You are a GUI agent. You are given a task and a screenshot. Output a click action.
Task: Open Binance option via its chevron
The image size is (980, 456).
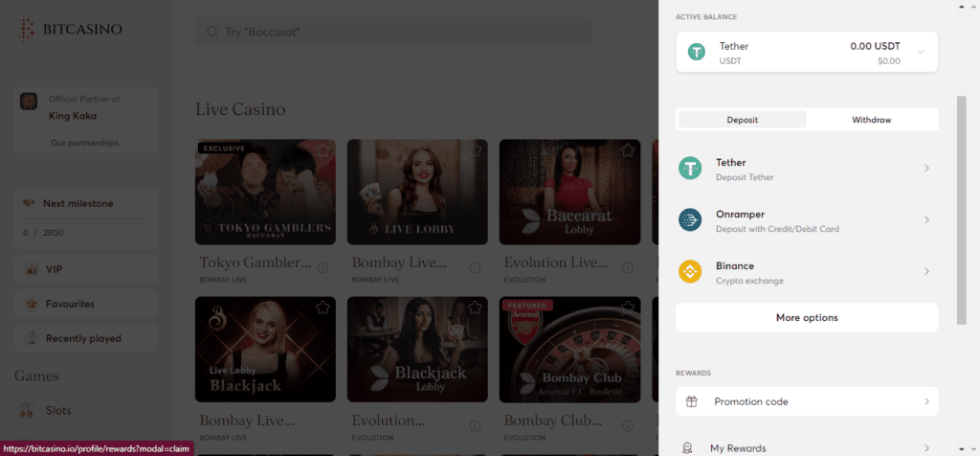tap(926, 272)
